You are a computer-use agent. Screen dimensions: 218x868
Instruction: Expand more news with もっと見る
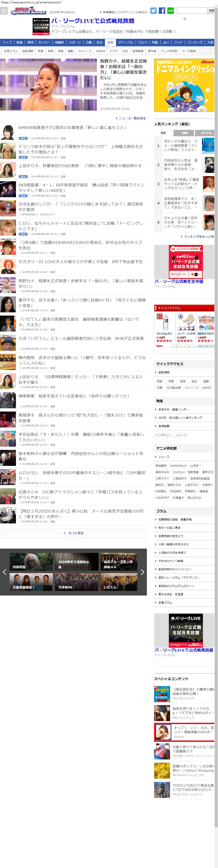click(73, 533)
